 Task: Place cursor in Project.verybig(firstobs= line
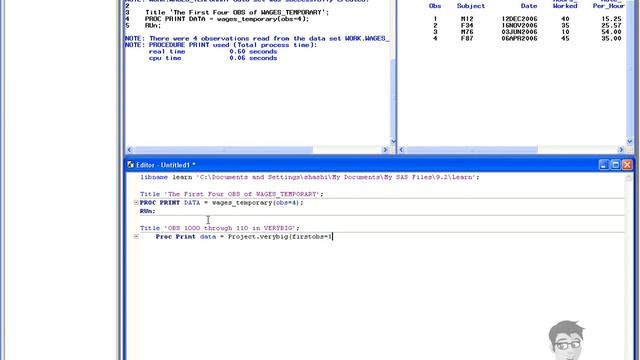[x=244, y=237]
